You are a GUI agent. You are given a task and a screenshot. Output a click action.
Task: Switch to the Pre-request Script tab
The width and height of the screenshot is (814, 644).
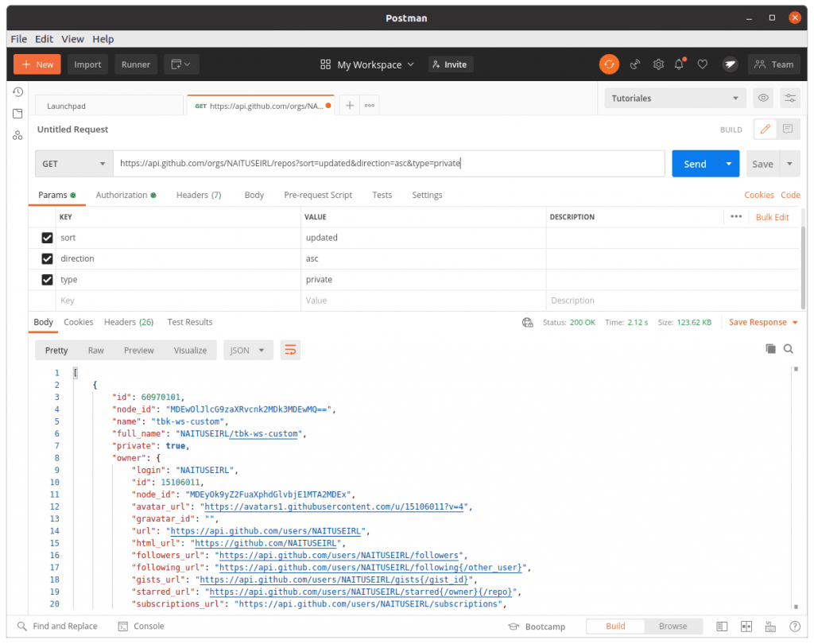(318, 195)
